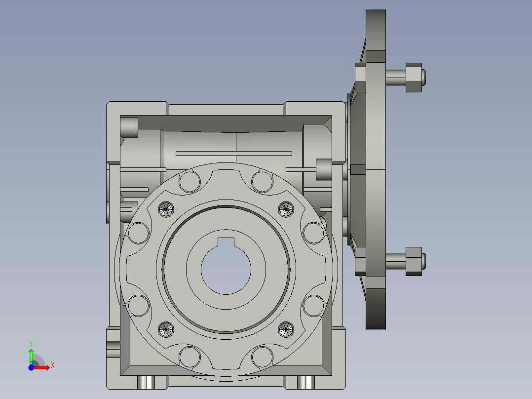Select the upper hex nut on motor flange
The width and height of the screenshot is (532, 399).
(x=414, y=78)
